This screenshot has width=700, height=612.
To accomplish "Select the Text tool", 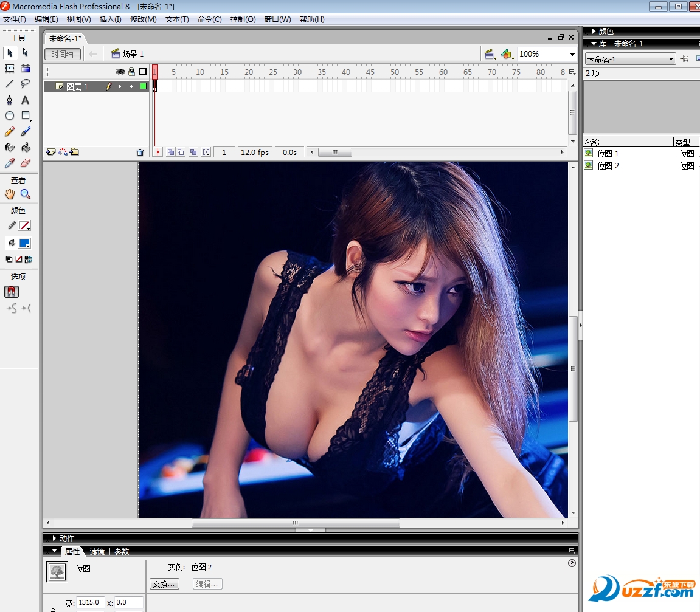I will (25, 100).
